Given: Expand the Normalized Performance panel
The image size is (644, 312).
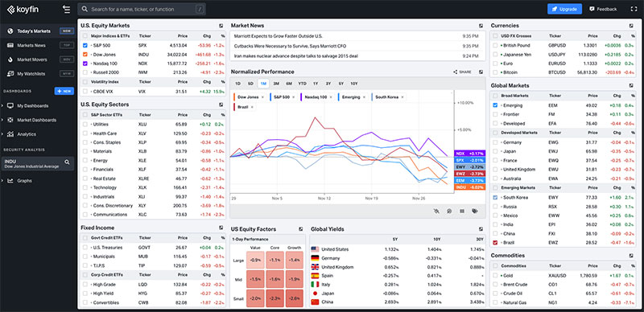Looking at the screenshot, I should (481, 72).
